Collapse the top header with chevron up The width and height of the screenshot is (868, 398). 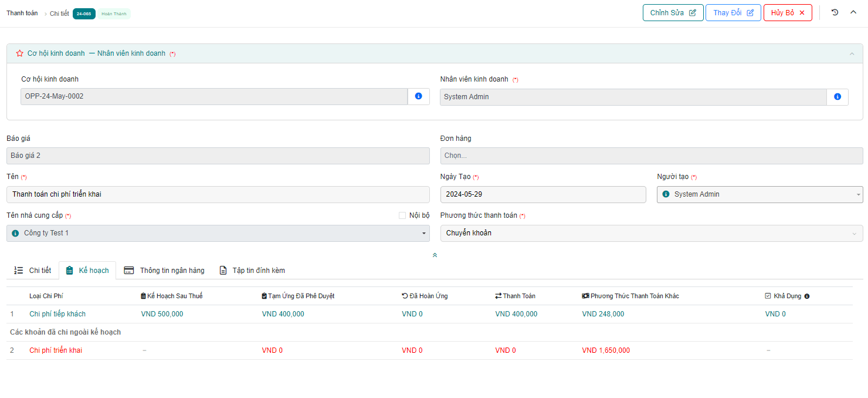coord(853,12)
